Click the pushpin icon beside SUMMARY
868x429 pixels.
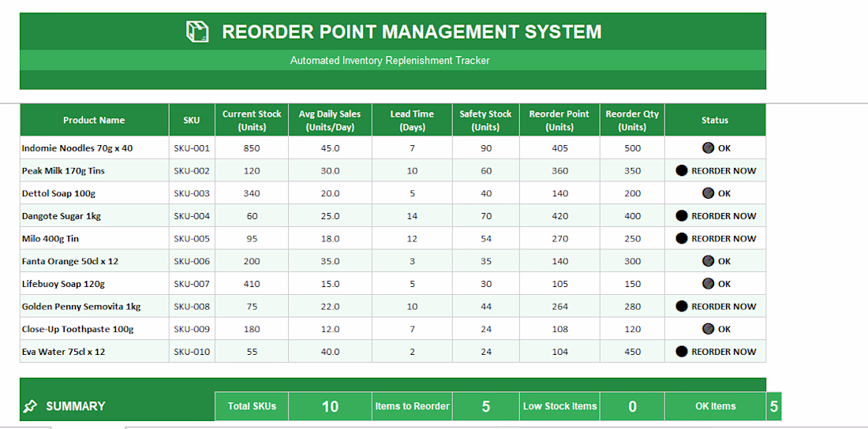31,406
